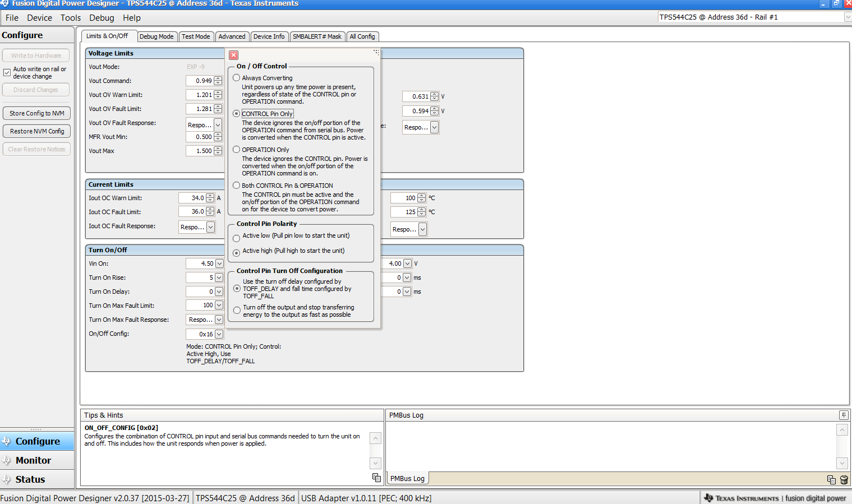Click the Restore NVM Config button

(x=36, y=131)
